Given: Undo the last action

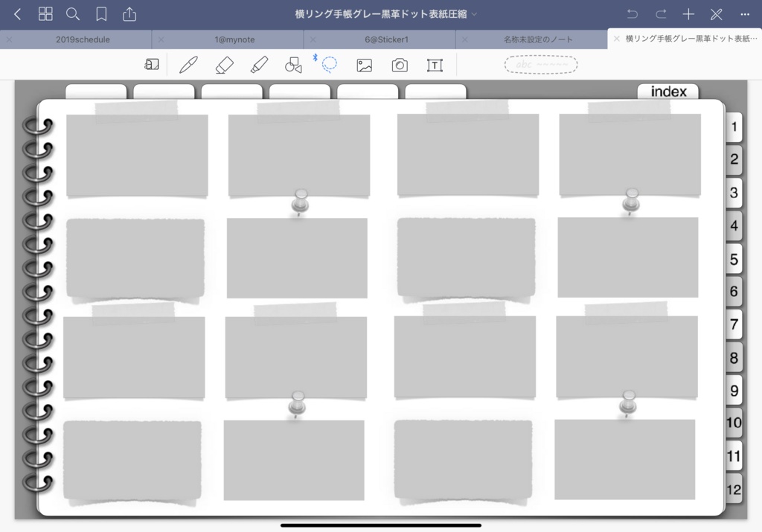Looking at the screenshot, I should coord(632,13).
